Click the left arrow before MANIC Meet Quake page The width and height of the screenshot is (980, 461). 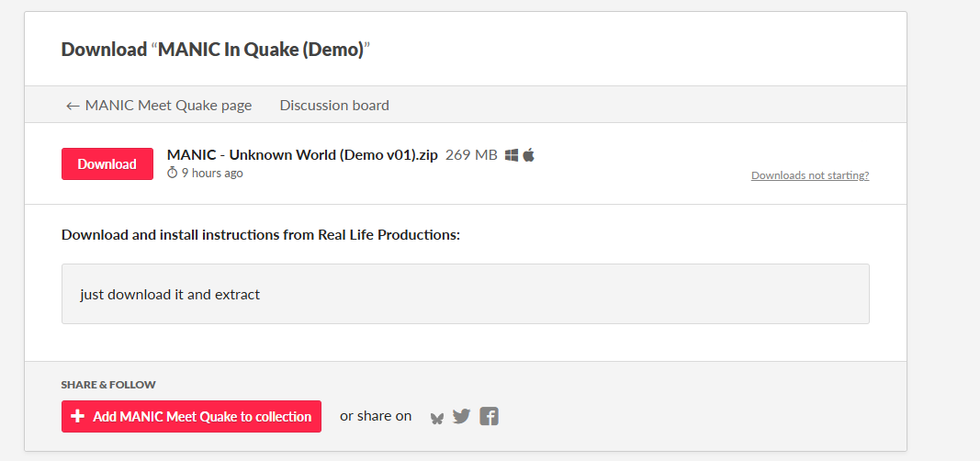tap(73, 106)
